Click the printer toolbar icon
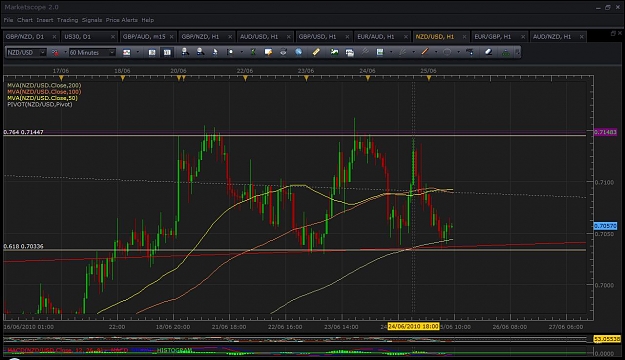Image resolution: width=625 pixels, height=360 pixels. [283, 52]
